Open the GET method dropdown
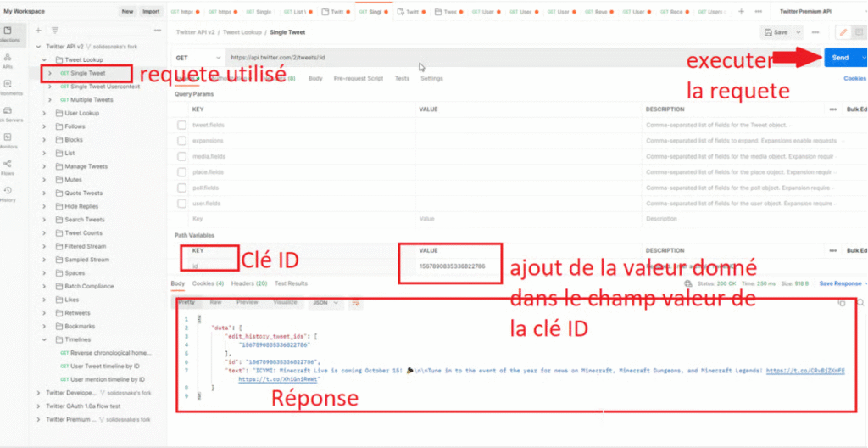This screenshot has width=868, height=448. [x=198, y=58]
